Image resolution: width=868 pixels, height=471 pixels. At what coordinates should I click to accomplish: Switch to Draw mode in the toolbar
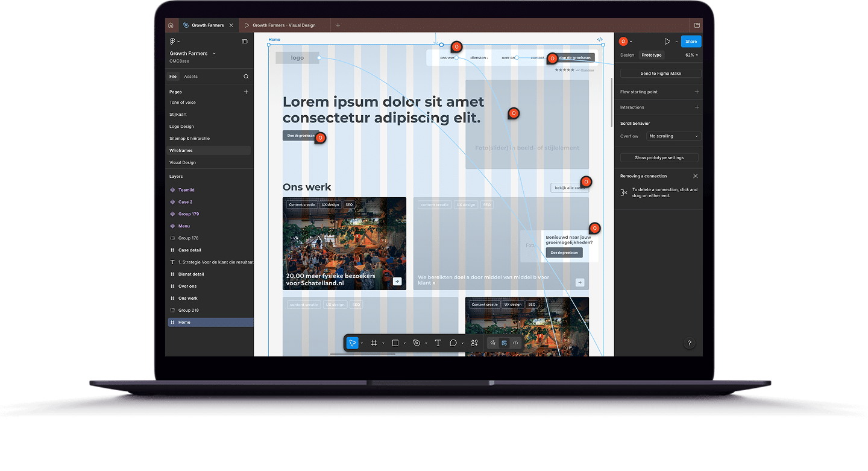pos(493,343)
